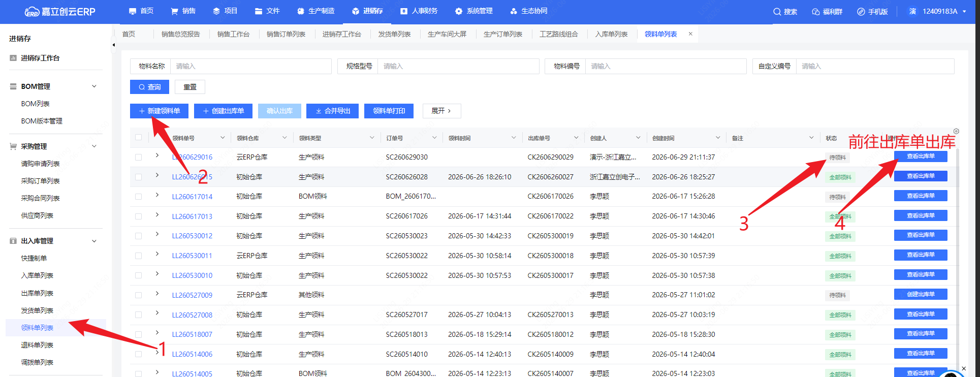Image resolution: width=980 pixels, height=377 pixels.
Task: Select order number cell SC260530023
Action: tap(406, 236)
